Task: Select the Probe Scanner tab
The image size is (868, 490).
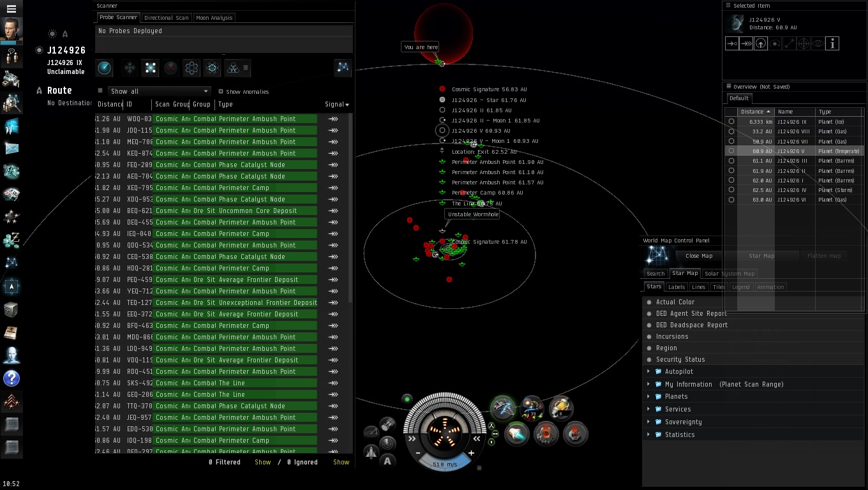Action: click(118, 17)
